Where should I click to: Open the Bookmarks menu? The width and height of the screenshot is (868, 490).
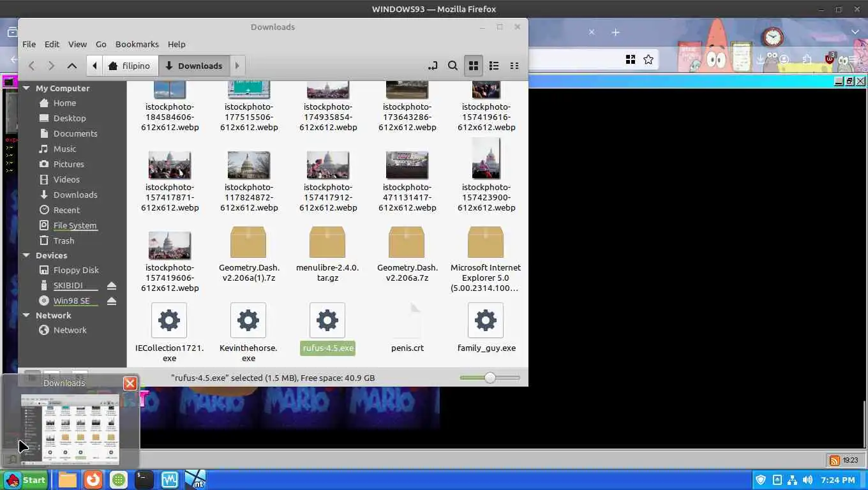click(137, 44)
